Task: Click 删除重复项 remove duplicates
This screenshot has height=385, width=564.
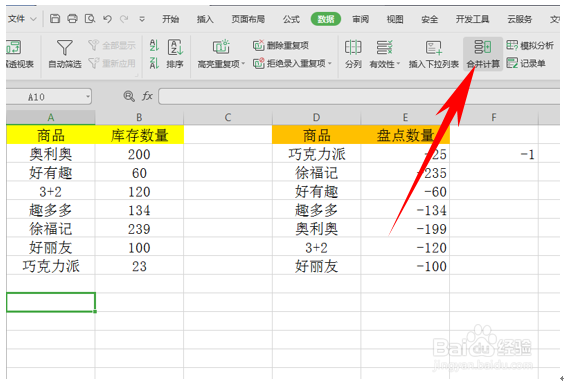Action: pyautogui.click(x=281, y=45)
